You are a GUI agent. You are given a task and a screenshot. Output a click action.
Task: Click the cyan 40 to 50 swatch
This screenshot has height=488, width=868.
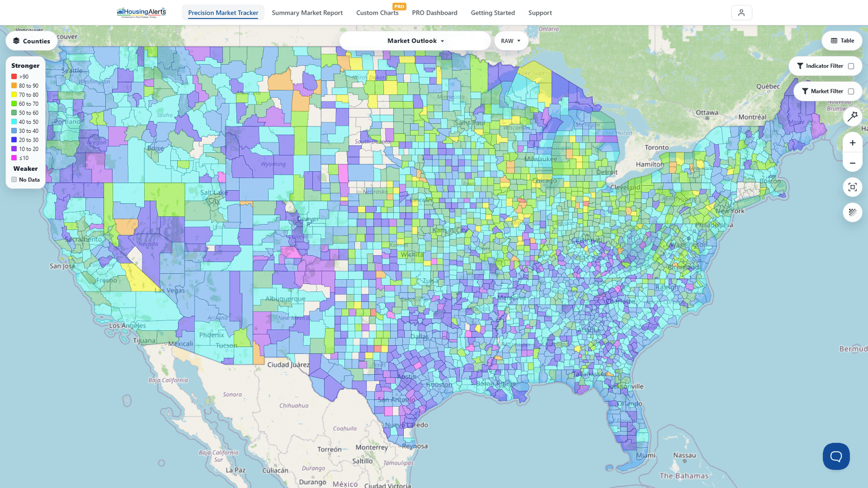14,121
